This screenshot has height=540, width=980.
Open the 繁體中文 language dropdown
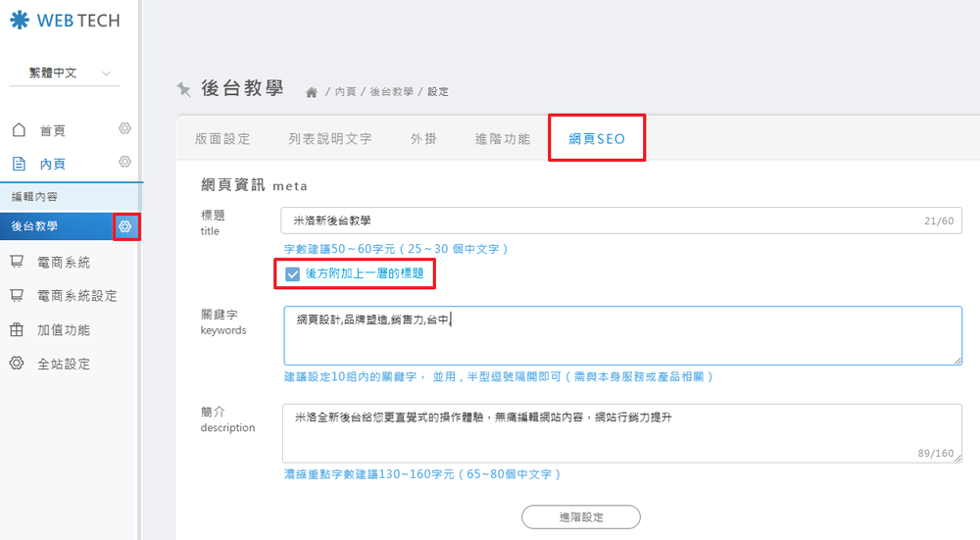click(x=69, y=74)
